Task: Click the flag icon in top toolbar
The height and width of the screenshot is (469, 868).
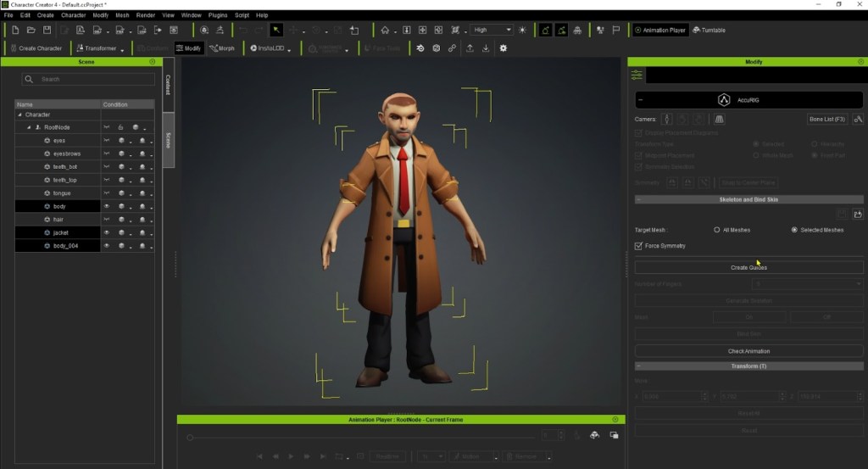Action: [616, 30]
